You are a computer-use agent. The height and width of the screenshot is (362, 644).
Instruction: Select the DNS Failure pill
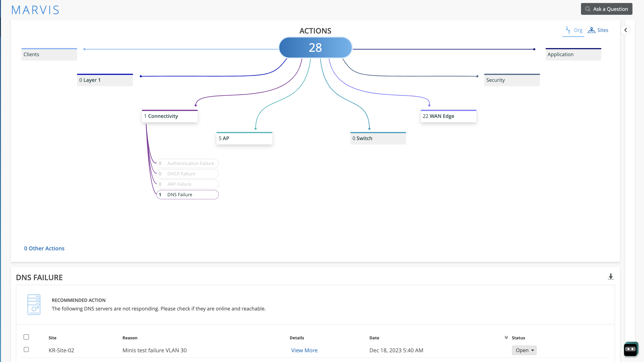(187, 194)
